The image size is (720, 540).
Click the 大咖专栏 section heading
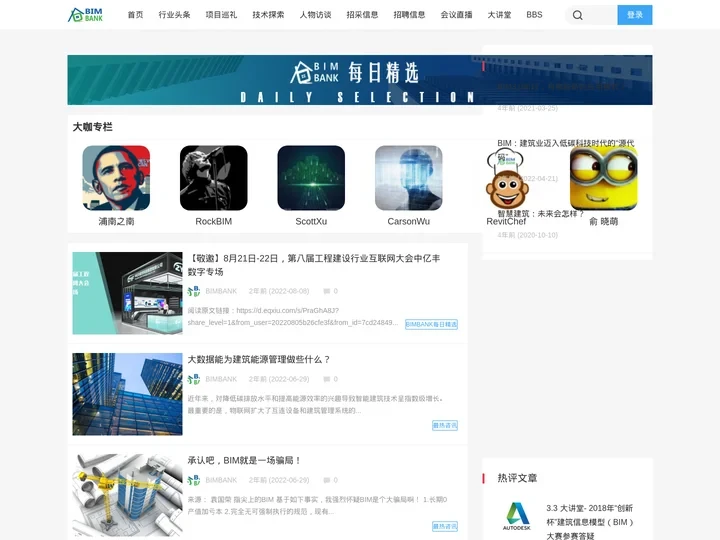(x=92, y=127)
